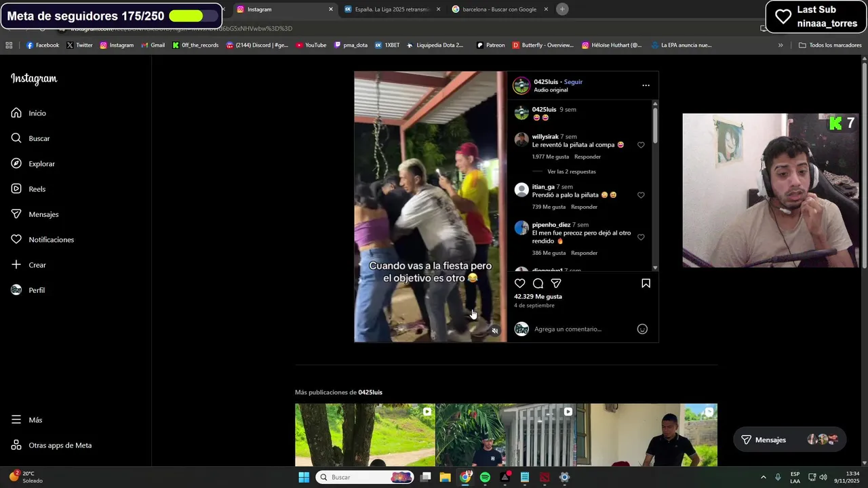Click the main video reel
Image resolution: width=868 pixels, height=488 pixels.
tap(430, 207)
